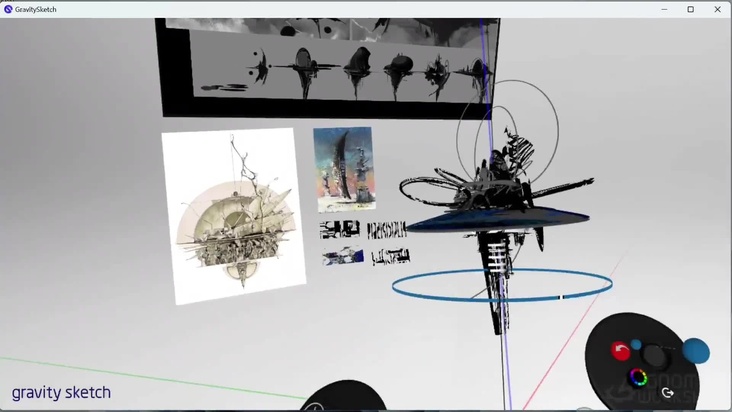Click the exit arrow icon on controller
This screenshot has height=412, width=732.
tap(668, 393)
